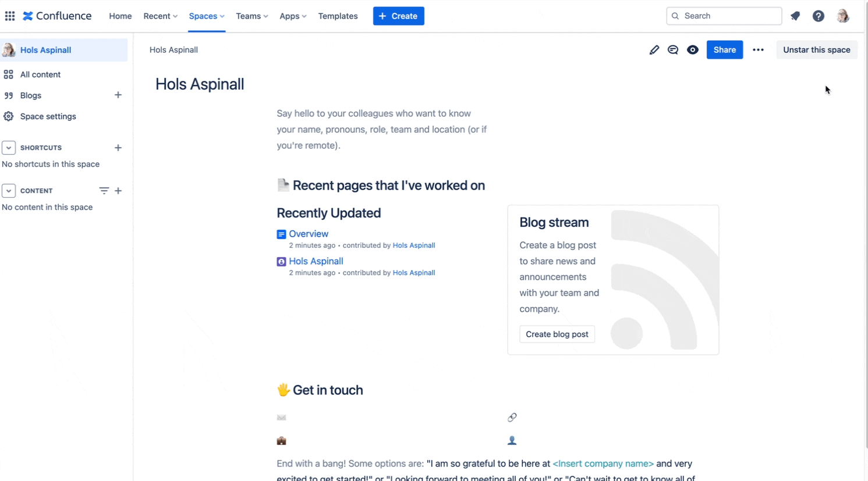Open the Spaces dropdown menu
Screen dimensions: 868x481
[x=207, y=16]
